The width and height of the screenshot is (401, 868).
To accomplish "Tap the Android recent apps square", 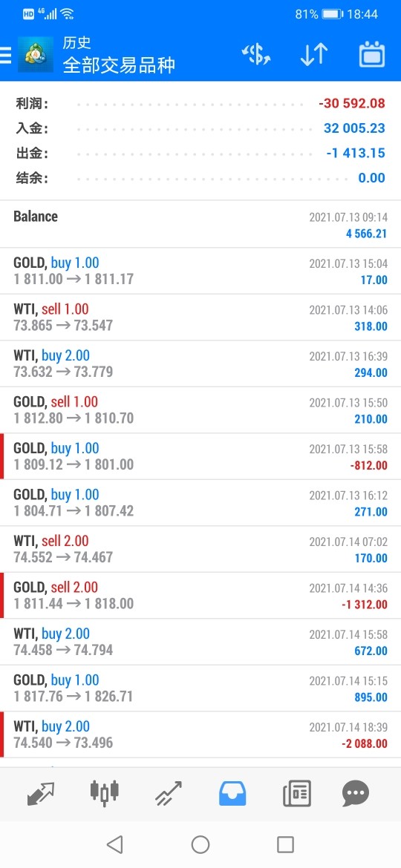I will 285,844.
